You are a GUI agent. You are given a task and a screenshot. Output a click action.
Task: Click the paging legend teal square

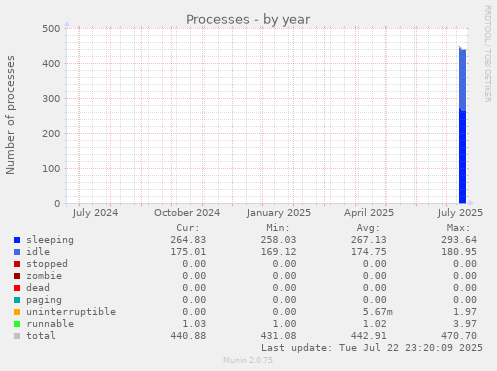pyautogui.click(x=17, y=300)
